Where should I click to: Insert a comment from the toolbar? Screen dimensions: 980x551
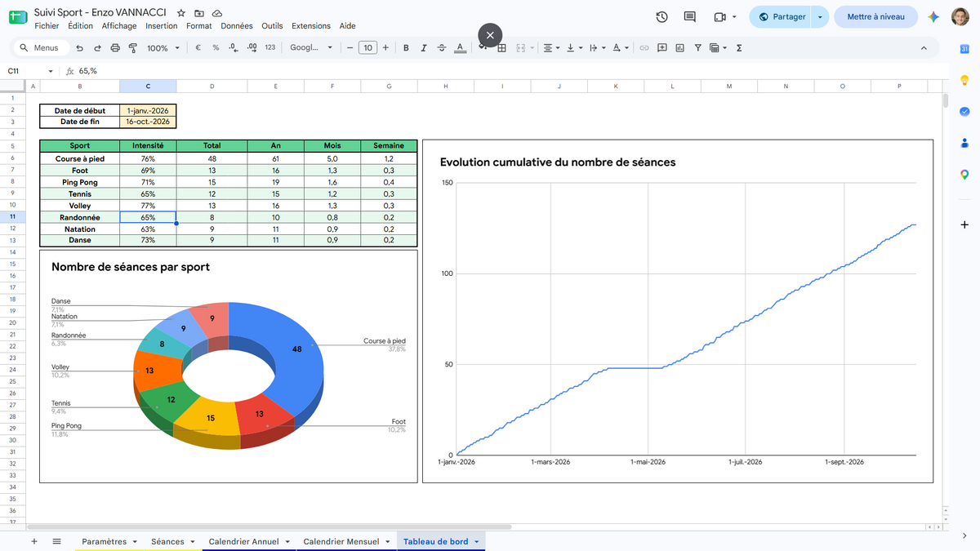point(661,48)
